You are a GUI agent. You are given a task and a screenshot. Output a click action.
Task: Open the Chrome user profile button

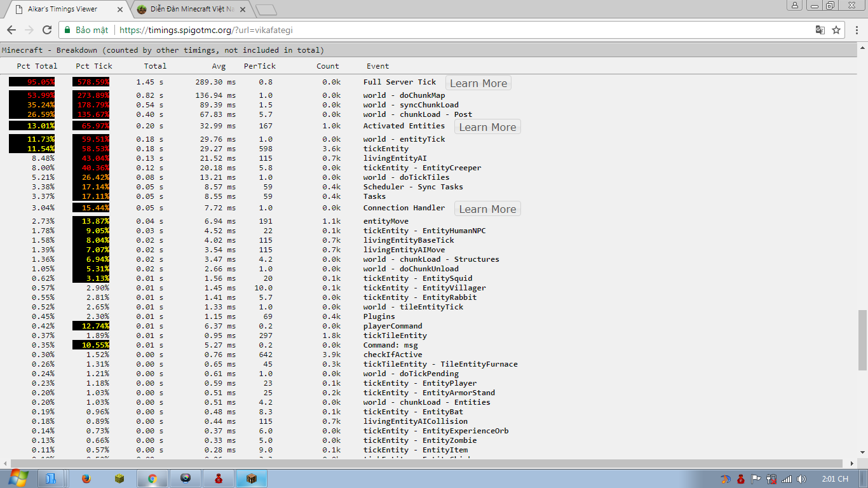[795, 5]
